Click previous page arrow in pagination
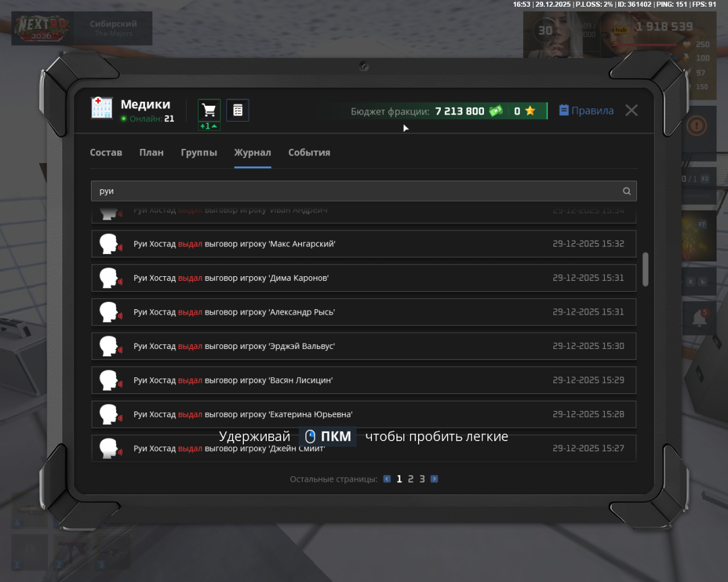 coord(387,479)
